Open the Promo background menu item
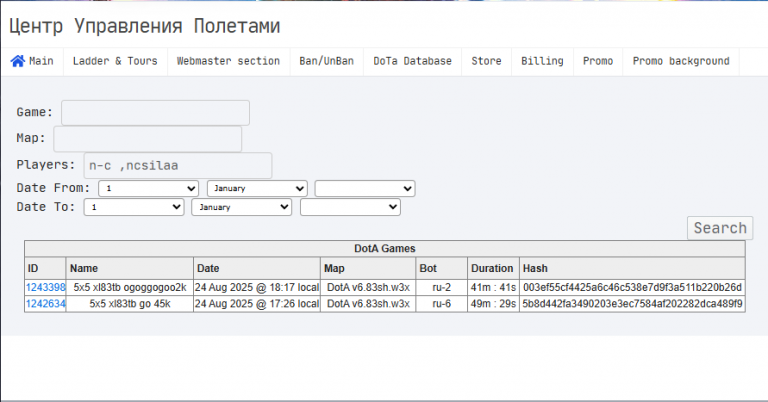This screenshot has height=402, width=768. coord(681,61)
